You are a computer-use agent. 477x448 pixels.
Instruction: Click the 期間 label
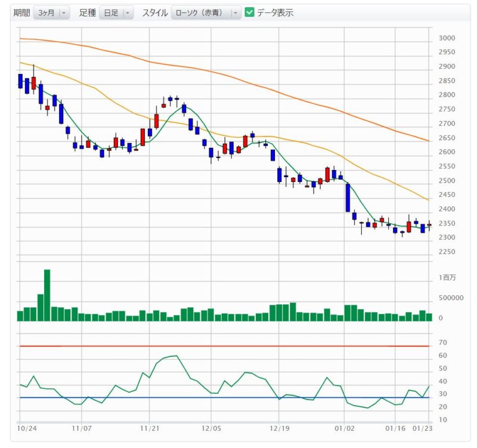pyautogui.click(x=21, y=13)
